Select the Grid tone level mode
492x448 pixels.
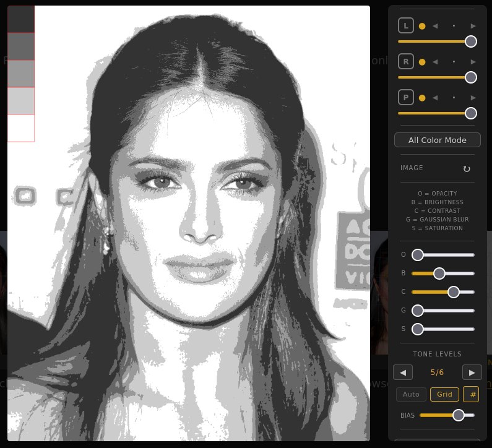click(x=444, y=394)
